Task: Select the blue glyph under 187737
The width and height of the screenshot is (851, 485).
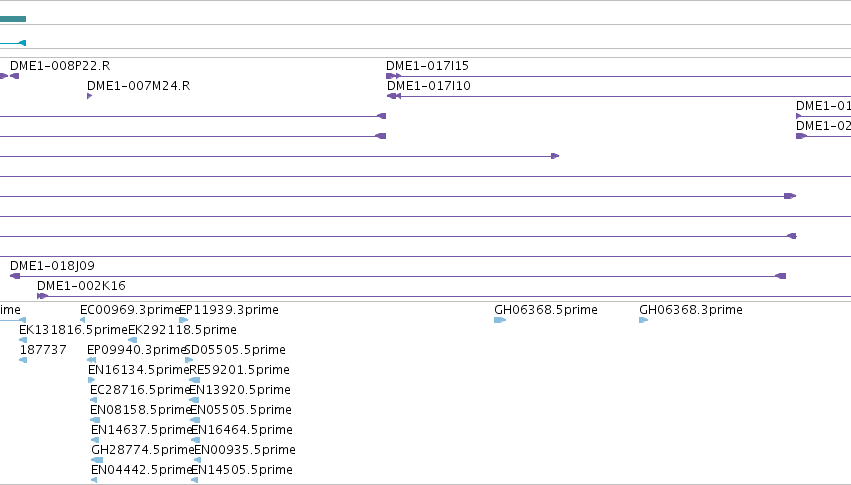Action: (23, 360)
